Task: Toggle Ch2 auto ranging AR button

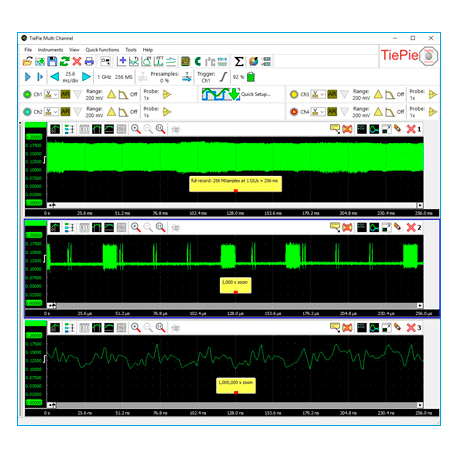Action: tap(65, 112)
